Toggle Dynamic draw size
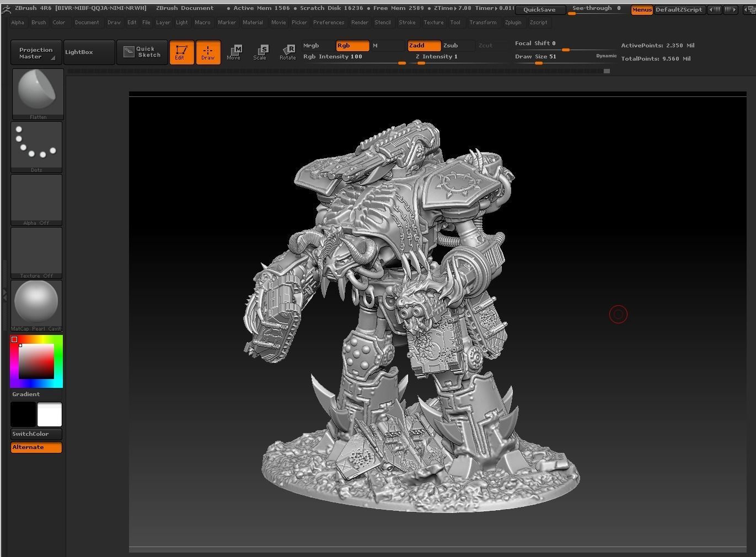Screen dimensions: 756x557 pos(606,56)
